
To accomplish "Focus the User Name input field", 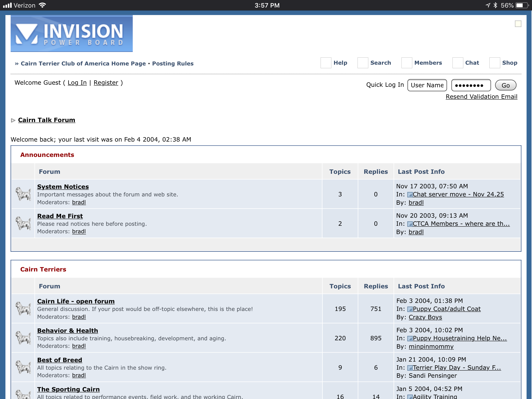I will pyautogui.click(x=427, y=85).
